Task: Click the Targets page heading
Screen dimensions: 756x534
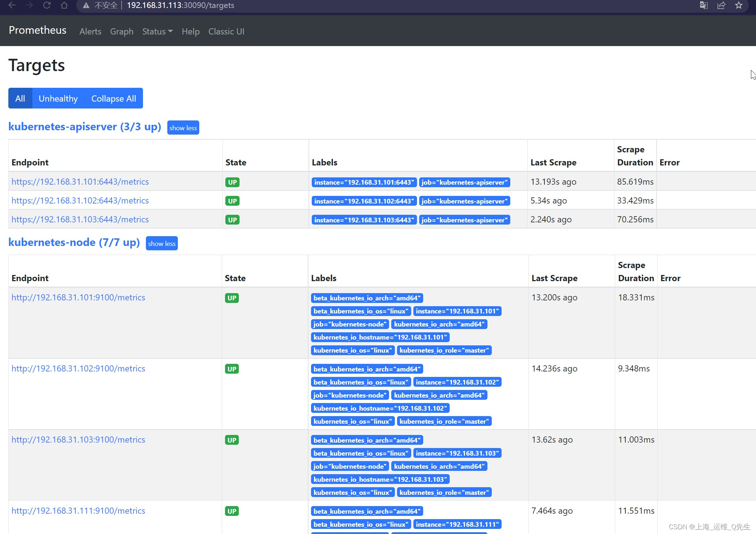Action: [x=37, y=66]
